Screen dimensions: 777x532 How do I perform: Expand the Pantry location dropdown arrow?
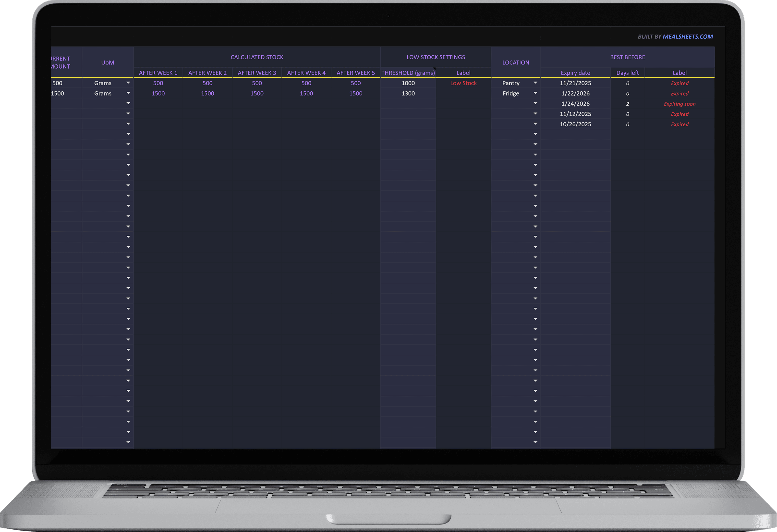(535, 83)
